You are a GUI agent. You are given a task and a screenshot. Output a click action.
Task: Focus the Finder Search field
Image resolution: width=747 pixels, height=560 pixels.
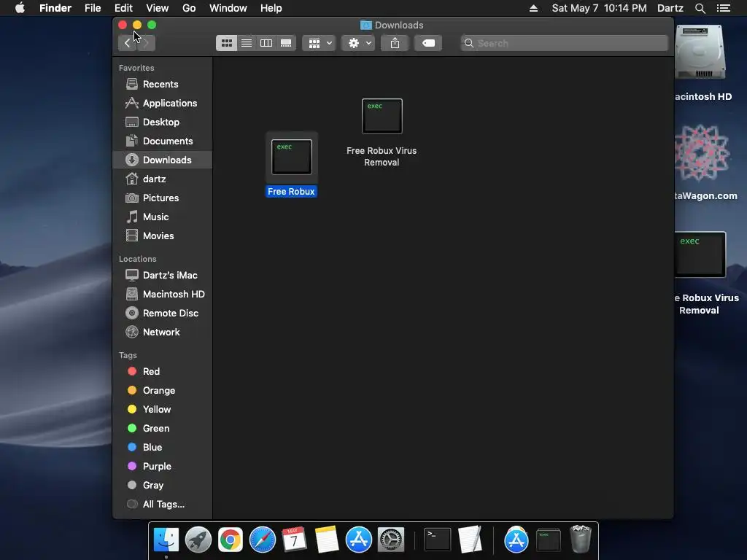coord(565,43)
